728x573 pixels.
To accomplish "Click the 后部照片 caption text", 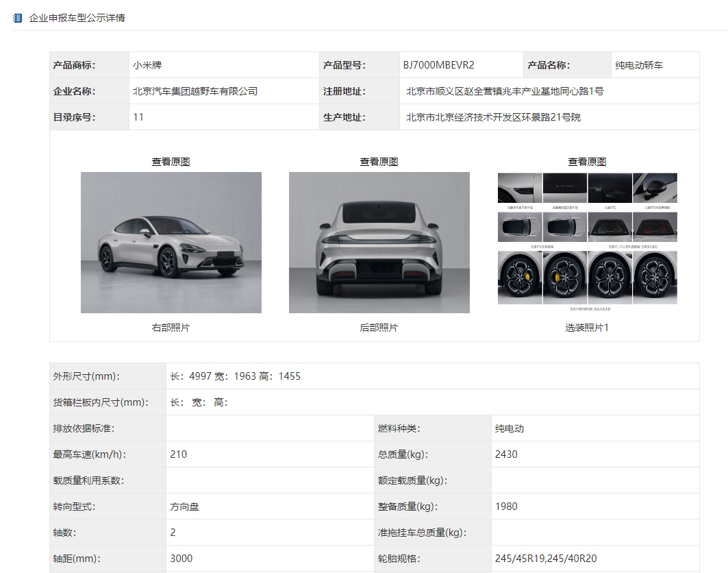I will (x=379, y=328).
